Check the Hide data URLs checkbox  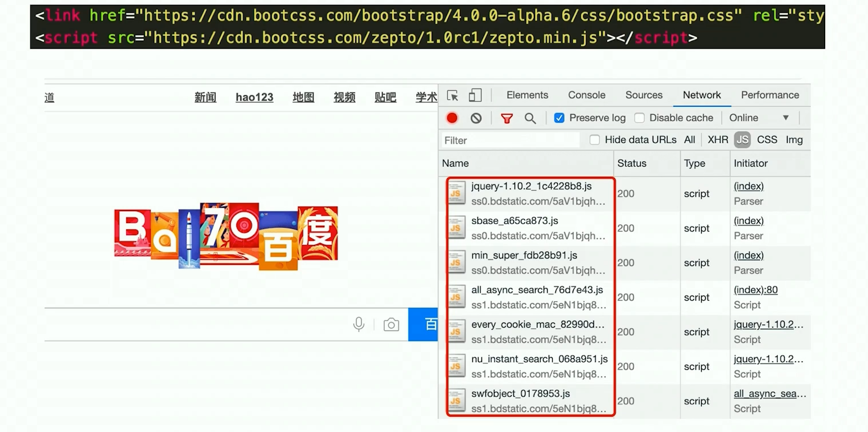tap(595, 140)
